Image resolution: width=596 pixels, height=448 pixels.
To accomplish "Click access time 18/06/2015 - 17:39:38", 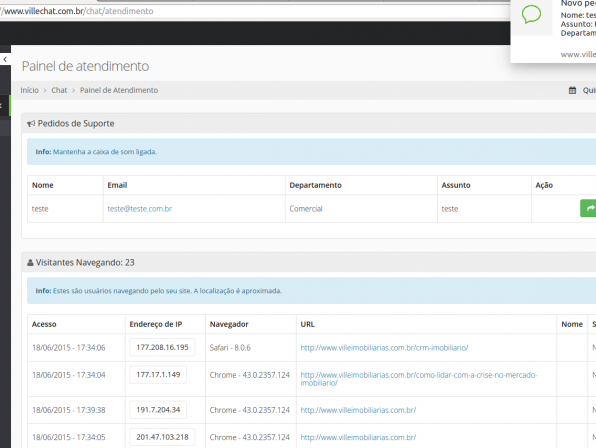I will [x=69, y=410].
